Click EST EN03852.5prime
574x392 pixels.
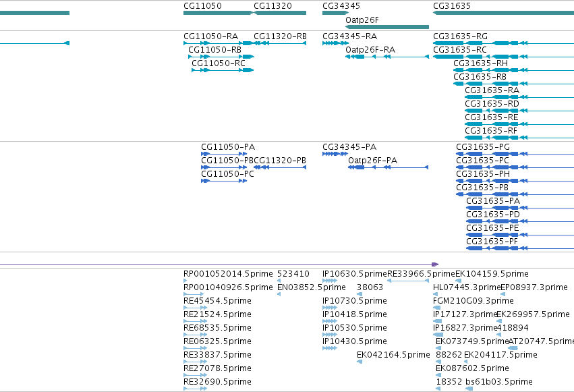point(312,287)
